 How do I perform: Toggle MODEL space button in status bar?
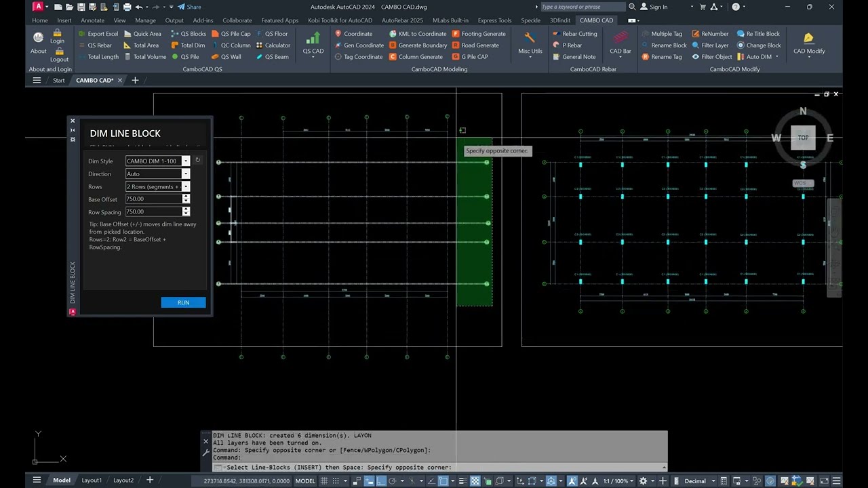click(x=305, y=481)
